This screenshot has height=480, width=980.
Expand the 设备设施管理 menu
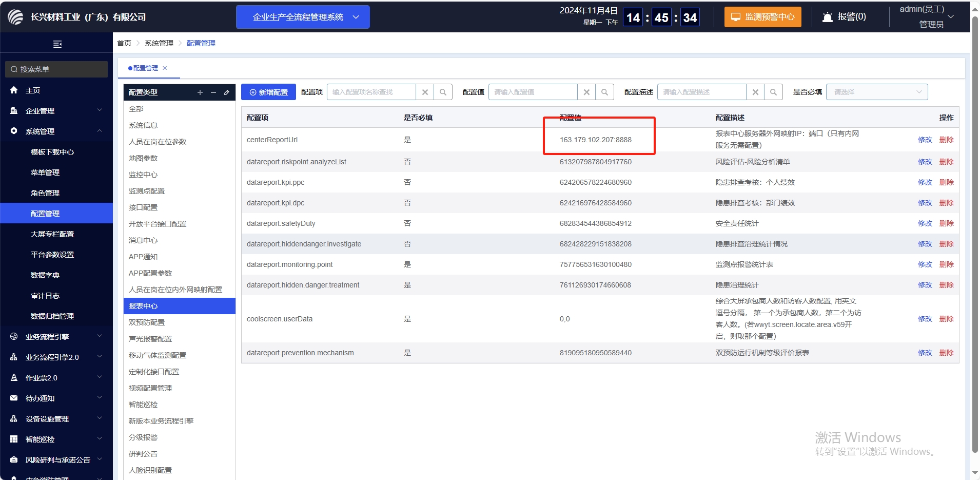click(56, 419)
